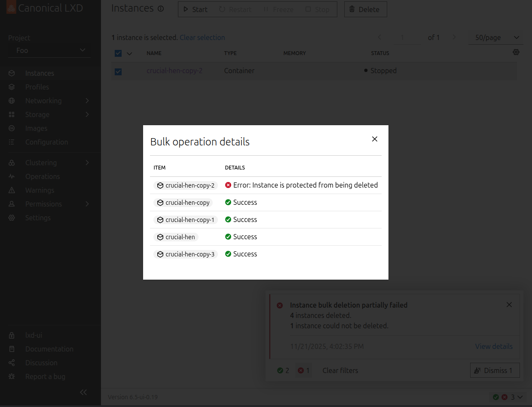Click the Canonical LXD logo

pos(11,8)
